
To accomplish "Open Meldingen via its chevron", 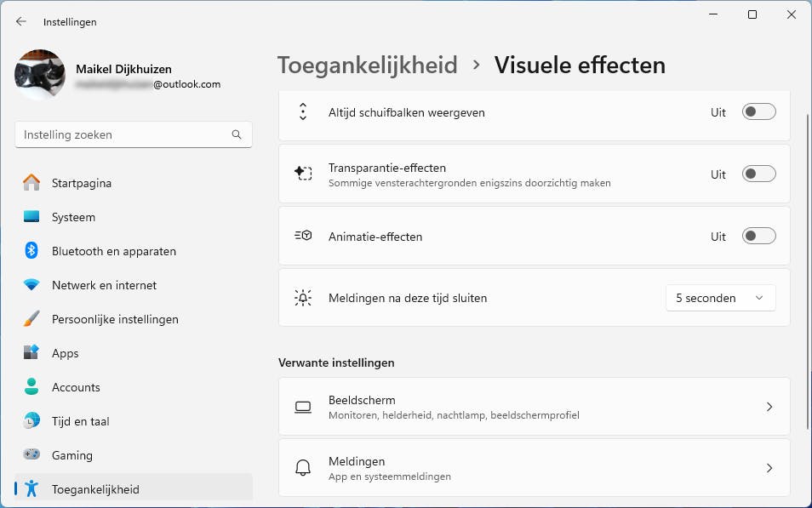I will pyautogui.click(x=769, y=468).
